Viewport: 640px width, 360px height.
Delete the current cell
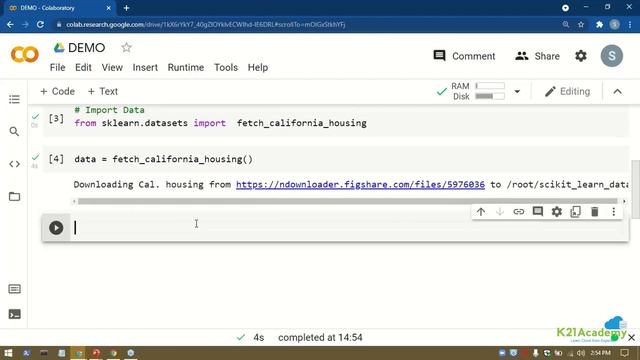click(595, 211)
